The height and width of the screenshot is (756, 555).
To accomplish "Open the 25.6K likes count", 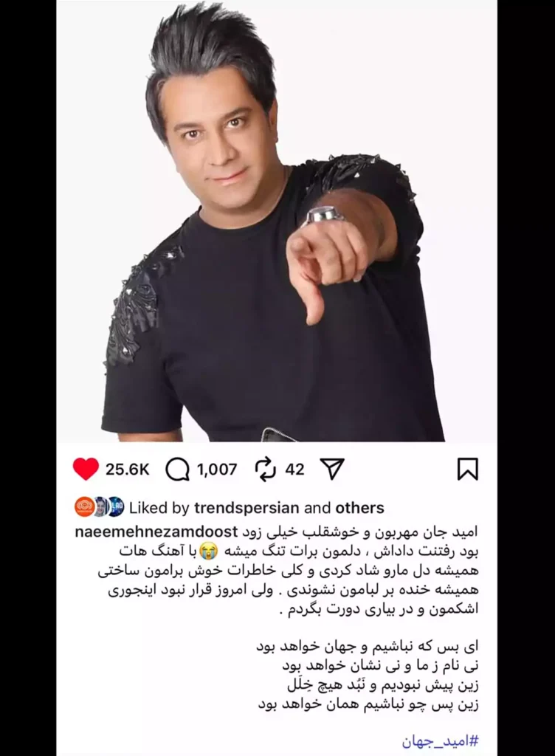I will tap(127, 469).
